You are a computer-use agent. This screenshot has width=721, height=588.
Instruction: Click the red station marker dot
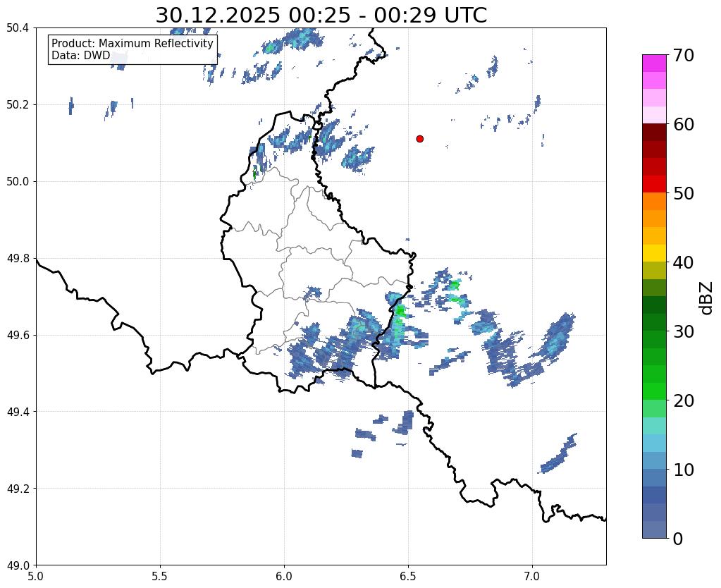(419, 138)
